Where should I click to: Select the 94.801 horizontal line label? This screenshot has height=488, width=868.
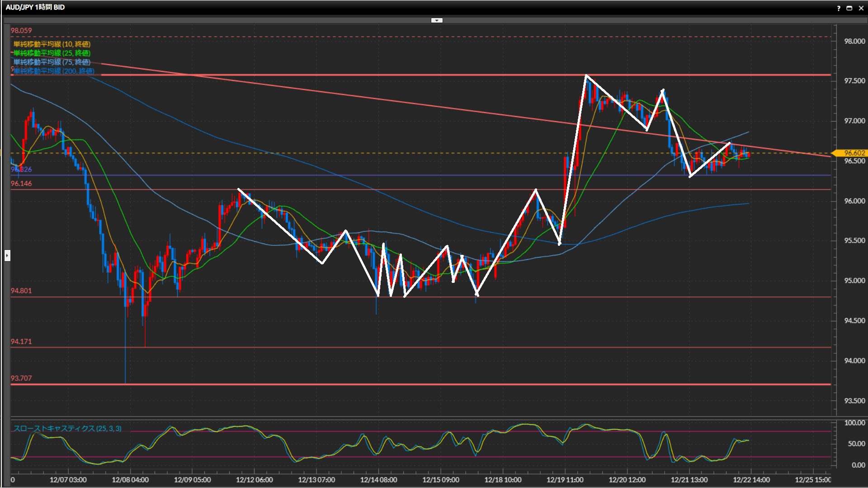click(21, 291)
